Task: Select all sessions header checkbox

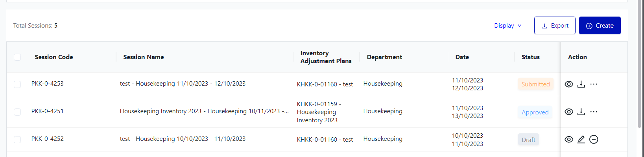Action: 17,57
